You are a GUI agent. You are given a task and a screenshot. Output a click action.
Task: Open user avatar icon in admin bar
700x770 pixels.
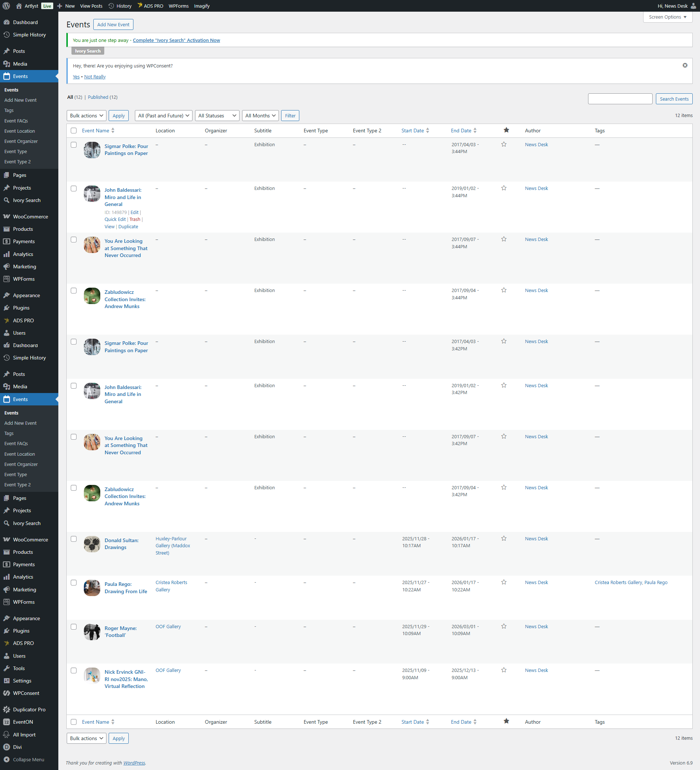693,6
